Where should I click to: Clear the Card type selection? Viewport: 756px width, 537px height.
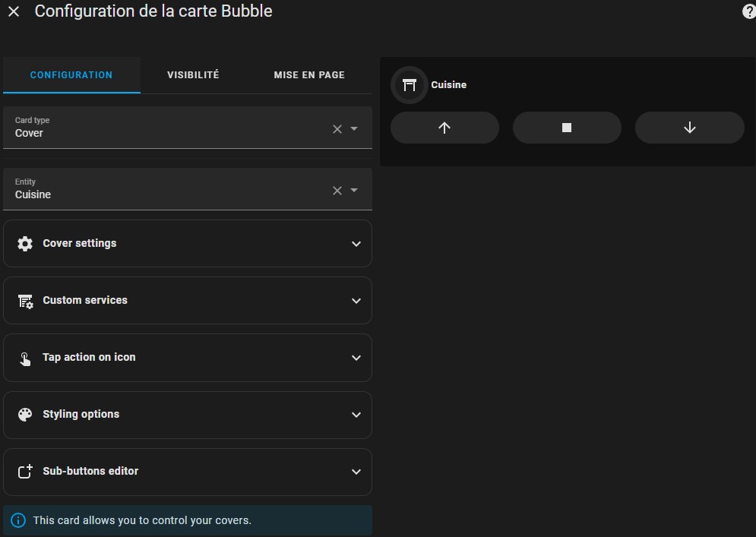coord(337,128)
